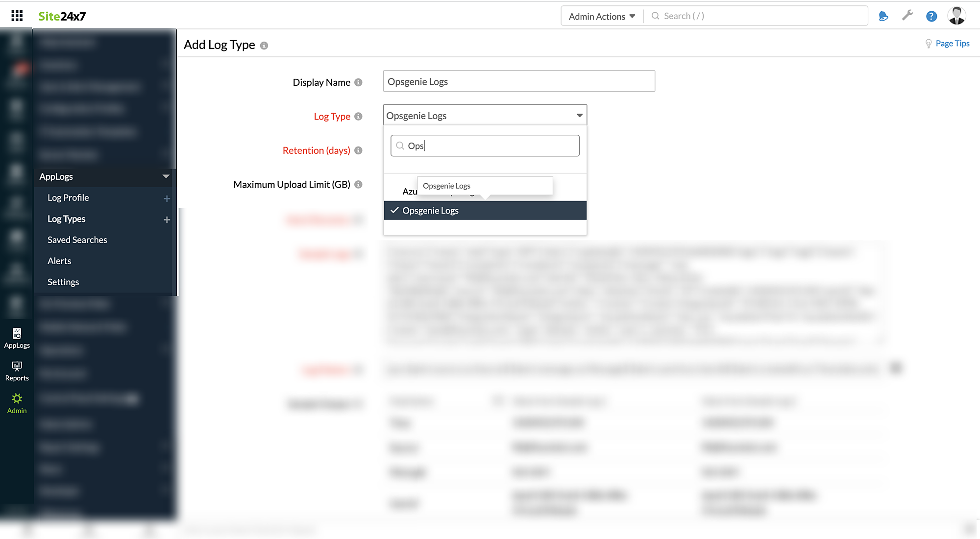Viewport: 980px width, 539px height.
Task: Open Admin Actions dropdown menu
Action: pyautogui.click(x=601, y=15)
